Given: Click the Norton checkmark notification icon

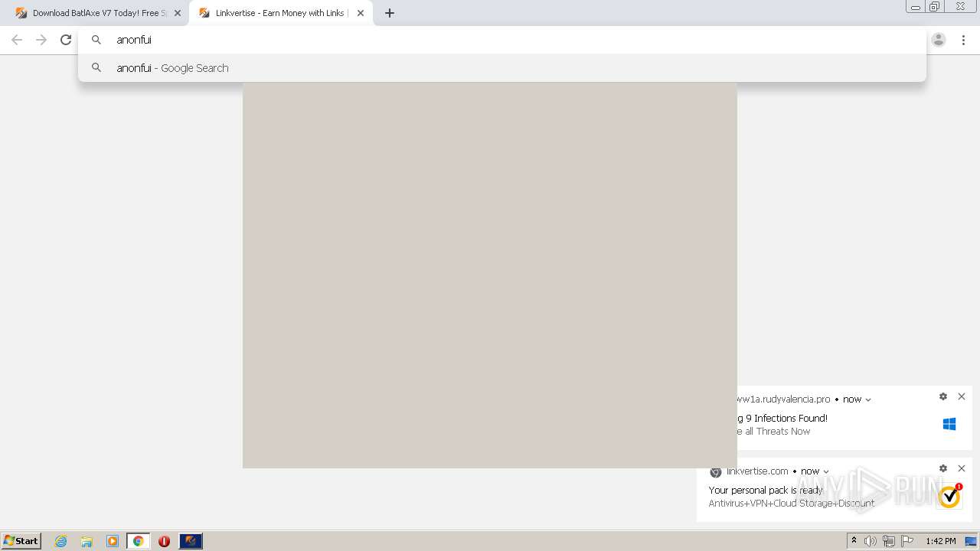Looking at the screenshot, I should click(949, 496).
